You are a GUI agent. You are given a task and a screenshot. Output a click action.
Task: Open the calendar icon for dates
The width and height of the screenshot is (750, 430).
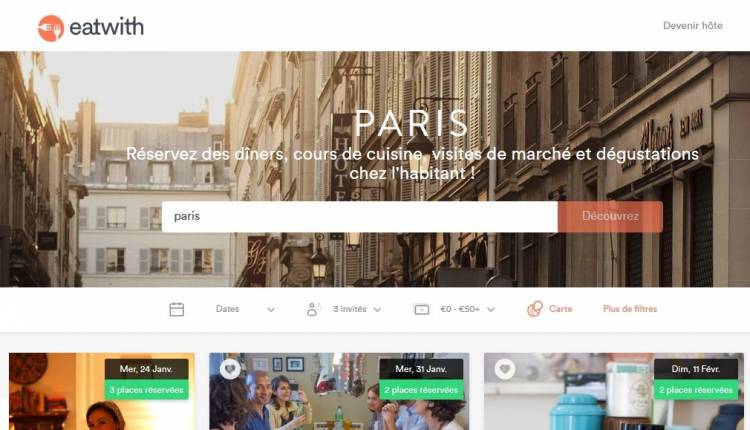coord(176,309)
